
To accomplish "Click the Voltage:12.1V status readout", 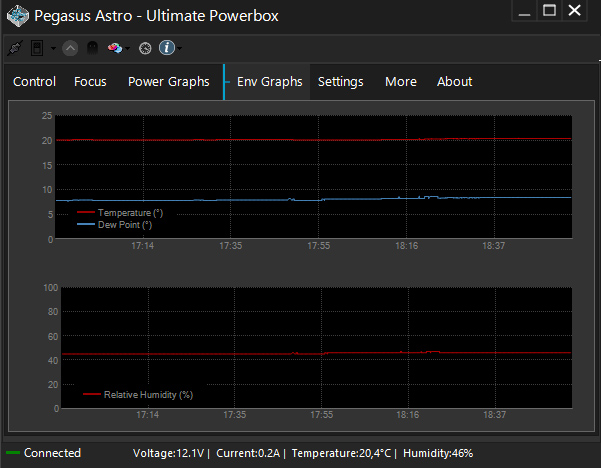I will pyautogui.click(x=169, y=453).
